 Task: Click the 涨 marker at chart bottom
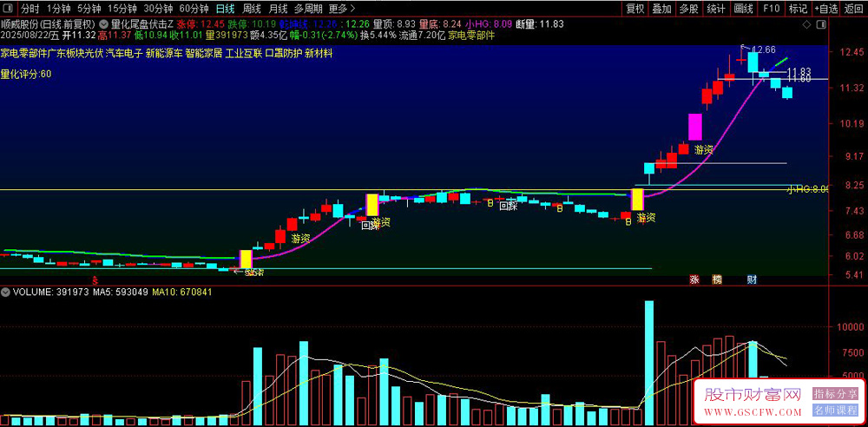point(694,279)
